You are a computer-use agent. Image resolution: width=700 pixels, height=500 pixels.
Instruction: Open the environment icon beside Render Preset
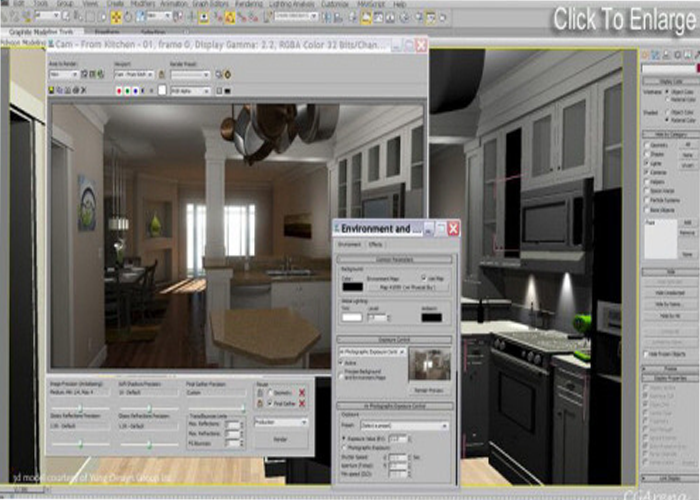[x=227, y=75]
